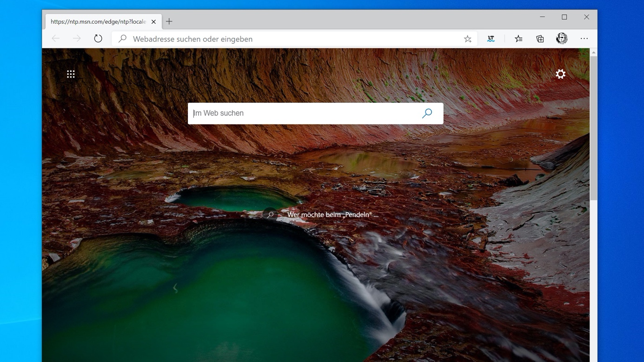Click the blue search icon in the web search box
Screen dimensions: 644x362
(427, 113)
